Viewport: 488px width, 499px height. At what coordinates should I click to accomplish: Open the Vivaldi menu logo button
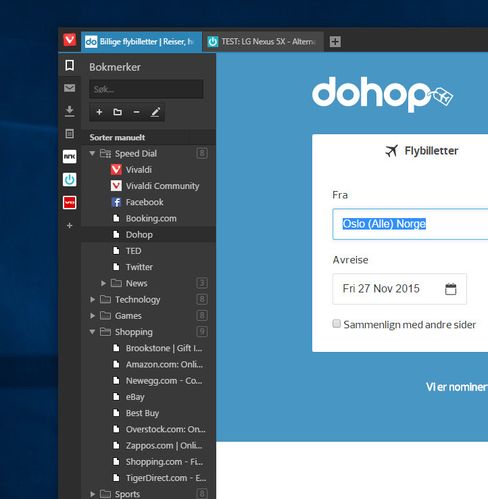click(x=70, y=40)
